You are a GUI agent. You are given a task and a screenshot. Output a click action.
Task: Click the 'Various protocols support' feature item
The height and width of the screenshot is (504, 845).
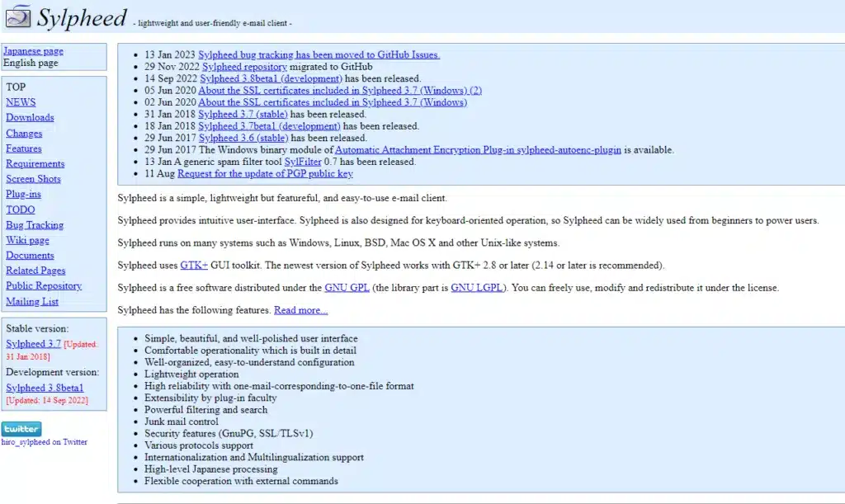(198, 445)
